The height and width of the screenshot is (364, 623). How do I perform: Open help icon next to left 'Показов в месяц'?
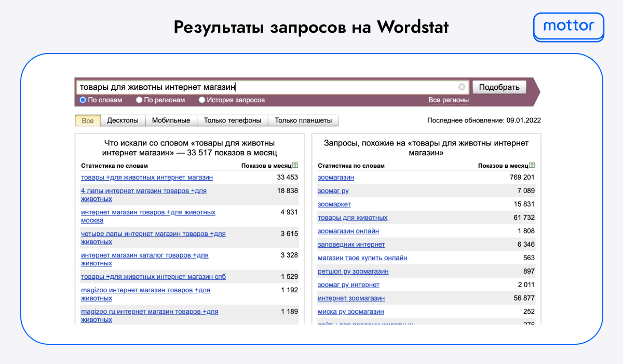tap(295, 166)
